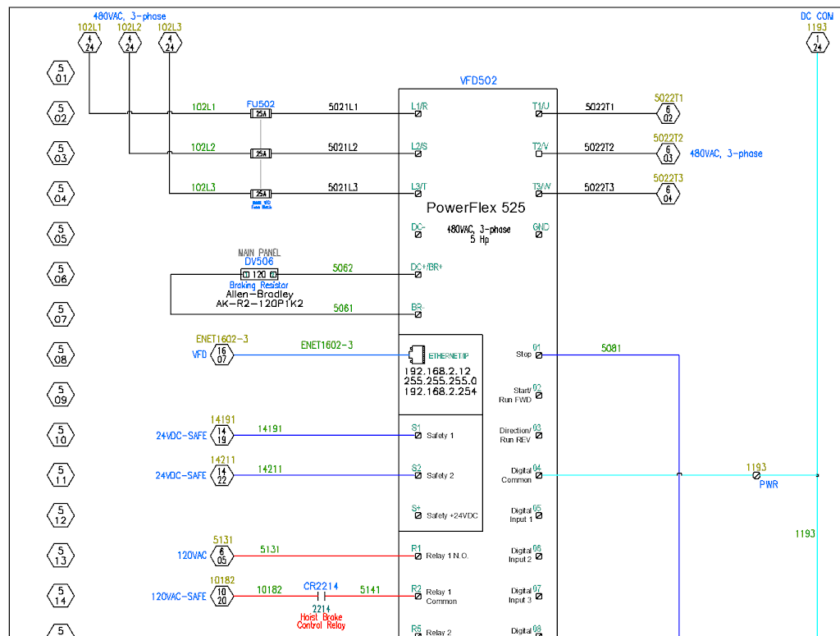Click the GND terminal on the drive
840x636 pixels.
click(x=539, y=234)
